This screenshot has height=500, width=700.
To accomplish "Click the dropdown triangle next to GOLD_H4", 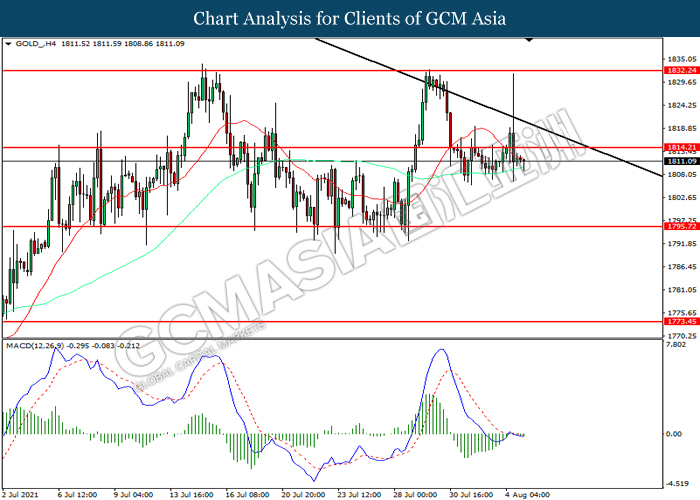I will (x=8, y=44).
